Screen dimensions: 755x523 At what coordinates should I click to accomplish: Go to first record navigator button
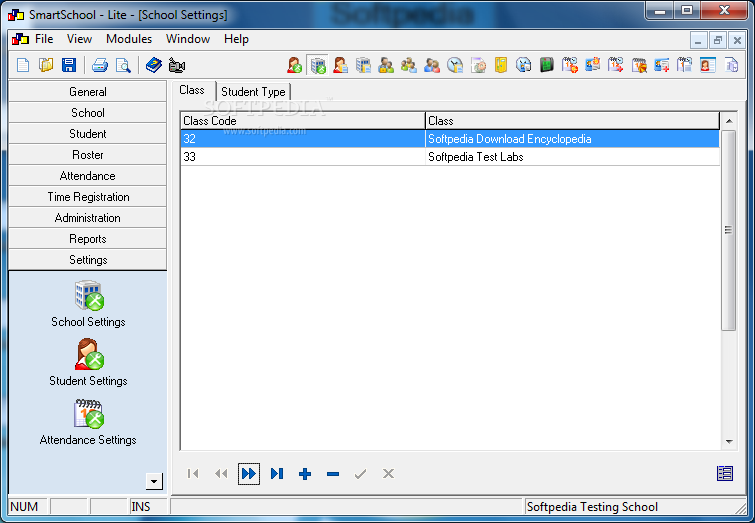(x=193, y=474)
